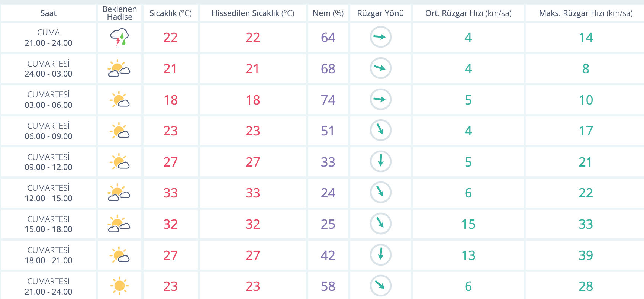644x299 pixels.
Task: Select the Hissedilen Sıcaklık column header
Action: point(253,13)
